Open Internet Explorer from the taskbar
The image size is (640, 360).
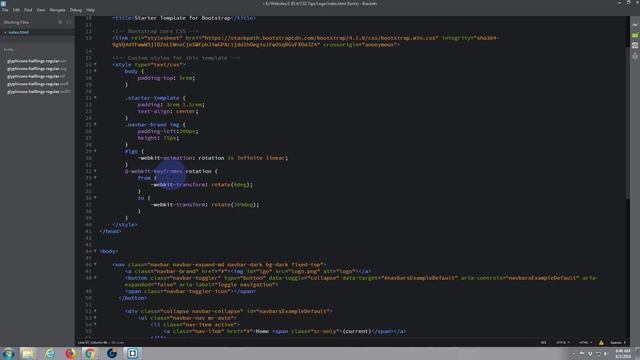[x=50, y=353]
